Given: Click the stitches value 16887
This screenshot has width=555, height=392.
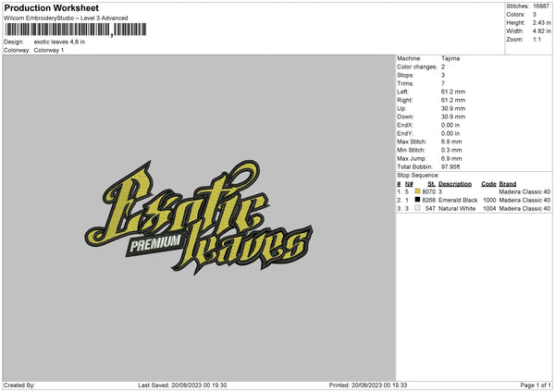Looking at the screenshot, I should 541,6.
